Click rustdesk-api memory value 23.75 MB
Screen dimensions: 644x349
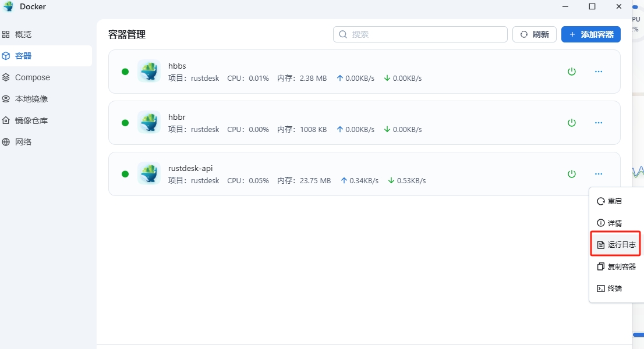[315, 181]
